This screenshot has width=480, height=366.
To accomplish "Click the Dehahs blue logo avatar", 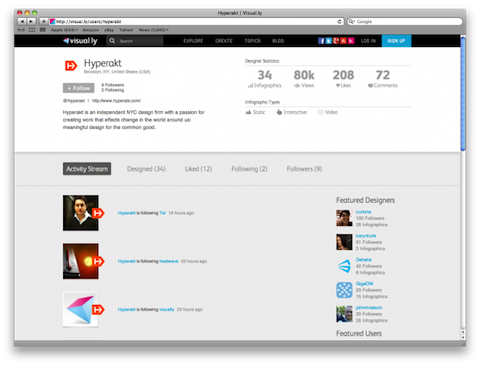I will [x=344, y=266].
